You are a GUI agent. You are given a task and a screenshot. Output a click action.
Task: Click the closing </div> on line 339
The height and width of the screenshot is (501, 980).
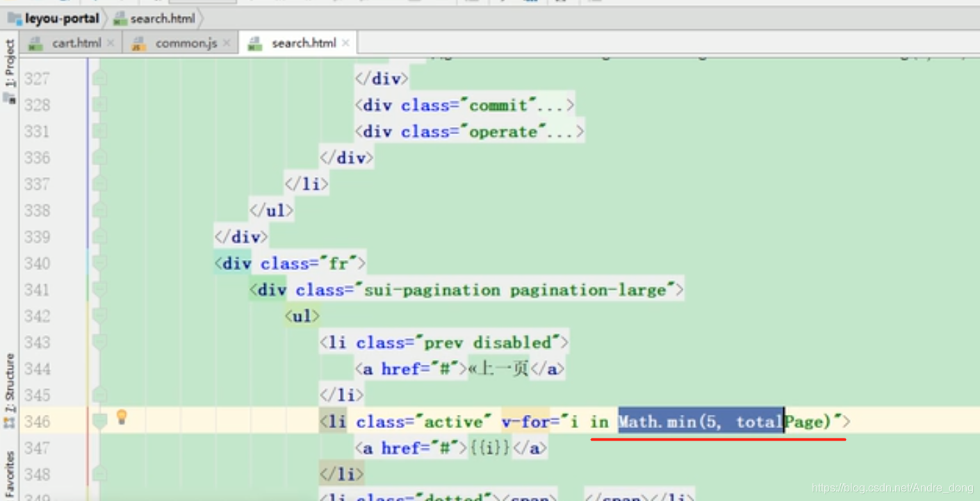pos(240,237)
